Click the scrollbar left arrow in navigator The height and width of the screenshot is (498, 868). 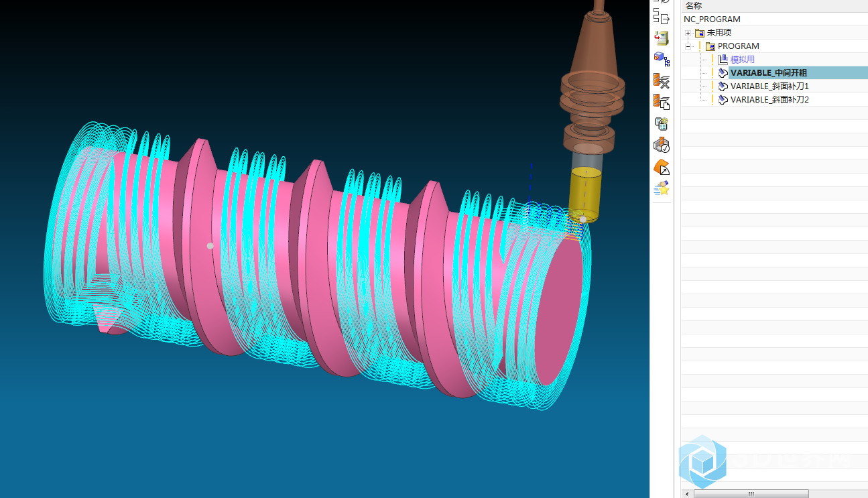tap(686, 494)
